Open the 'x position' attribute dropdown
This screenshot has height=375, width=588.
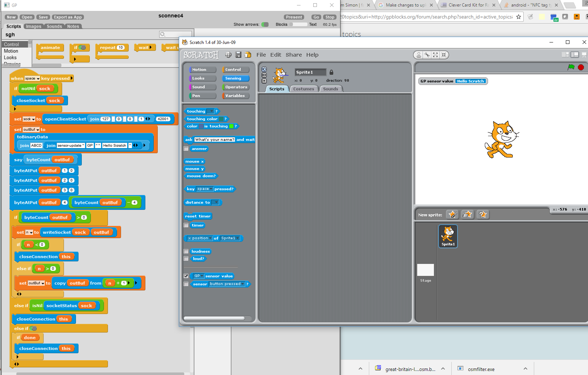210,239
